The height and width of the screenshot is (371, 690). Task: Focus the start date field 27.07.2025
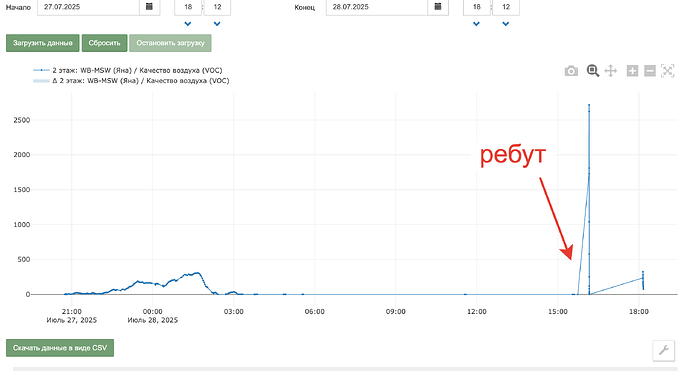(x=88, y=7)
